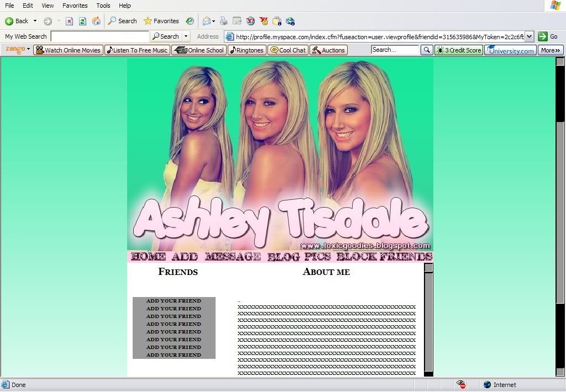Click the ADD link in profile navigation

[x=185, y=256]
